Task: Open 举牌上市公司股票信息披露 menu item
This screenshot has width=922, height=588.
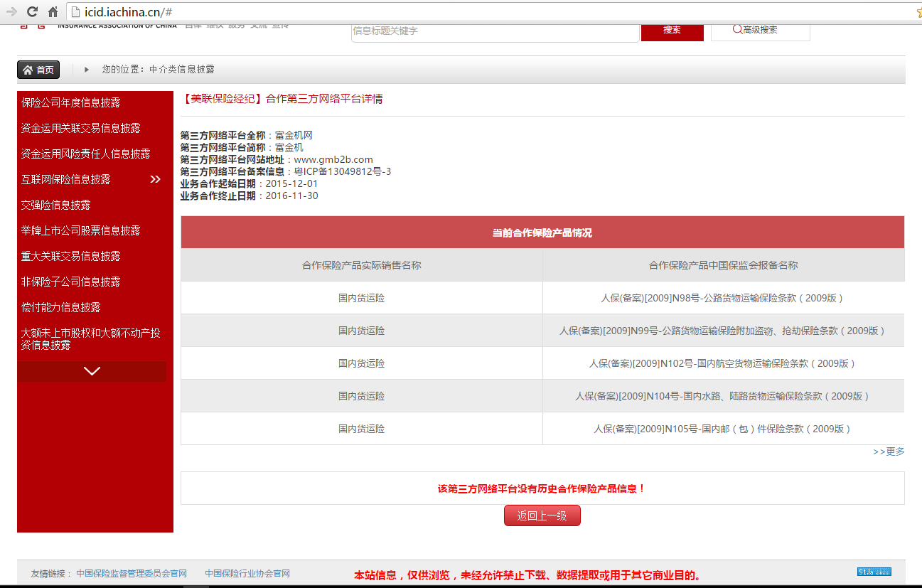Action: [x=81, y=230]
